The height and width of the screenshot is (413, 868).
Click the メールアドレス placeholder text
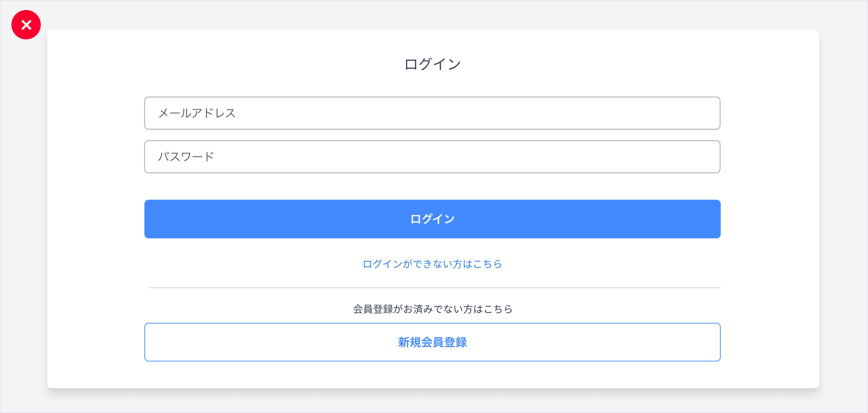(x=197, y=113)
